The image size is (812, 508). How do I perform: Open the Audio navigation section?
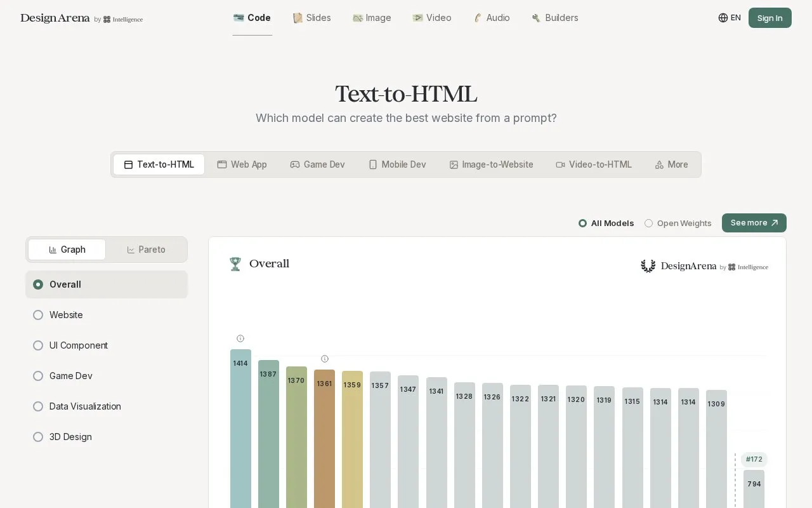tap(492, 18)
